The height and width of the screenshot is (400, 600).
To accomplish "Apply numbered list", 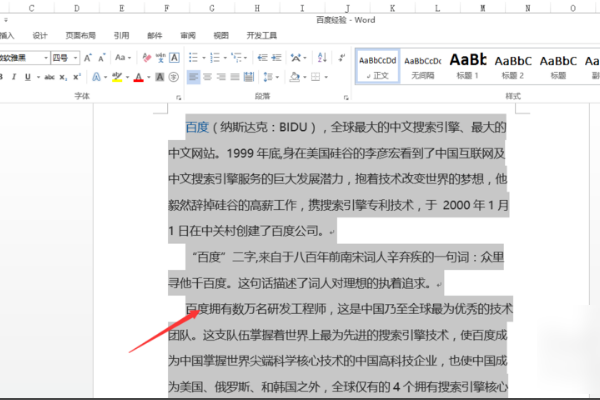I will (215, 58).
